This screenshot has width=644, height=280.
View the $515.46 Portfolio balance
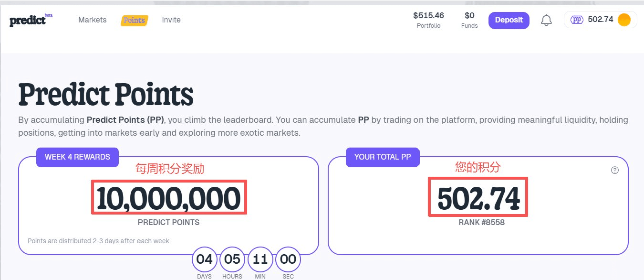tap(428, 20)
